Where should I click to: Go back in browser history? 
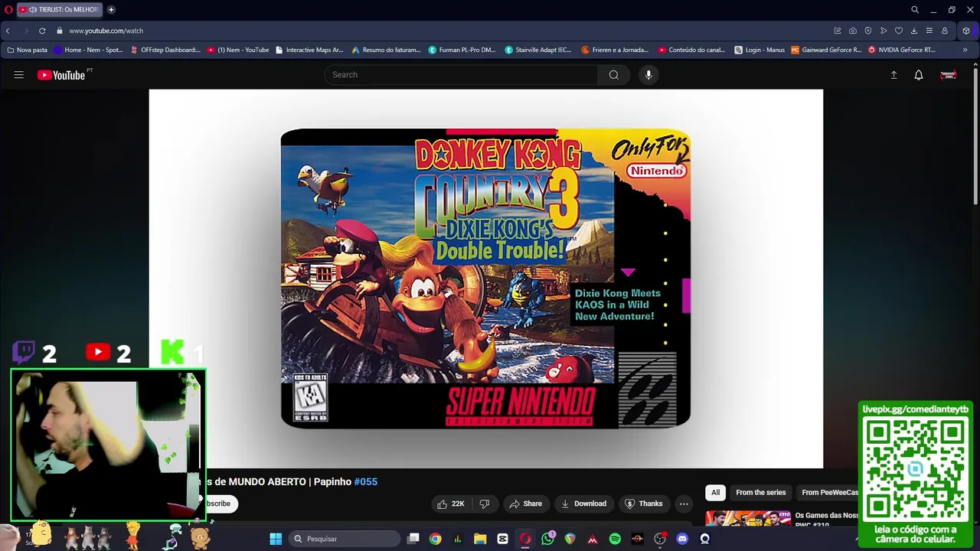click(x=8, y=31)
